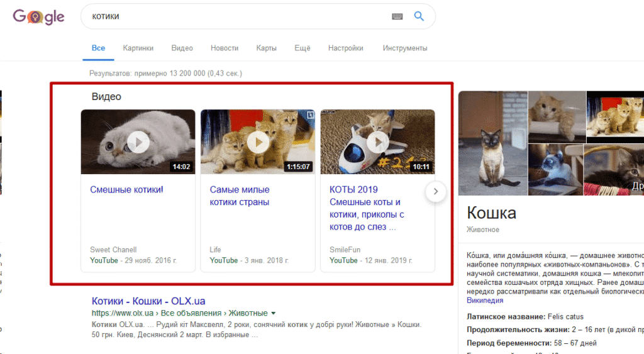Play the 'Смешные котики!' video
This screenshot has width=644, height=354.
(138, 142)
